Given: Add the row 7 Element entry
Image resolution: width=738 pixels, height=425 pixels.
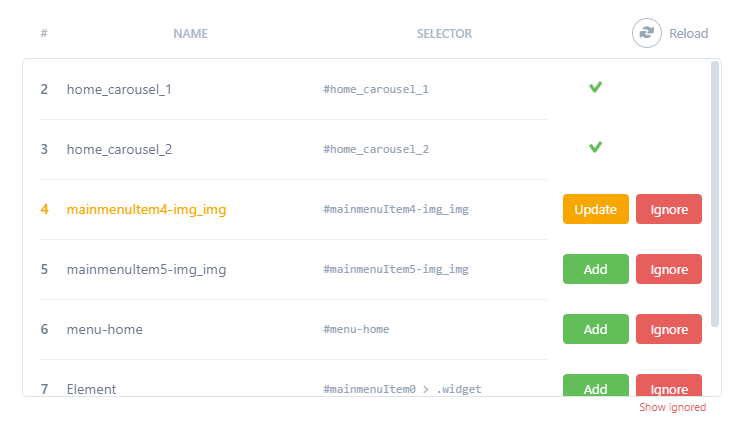Looking at the screenshot, I should tap(596, 385).
